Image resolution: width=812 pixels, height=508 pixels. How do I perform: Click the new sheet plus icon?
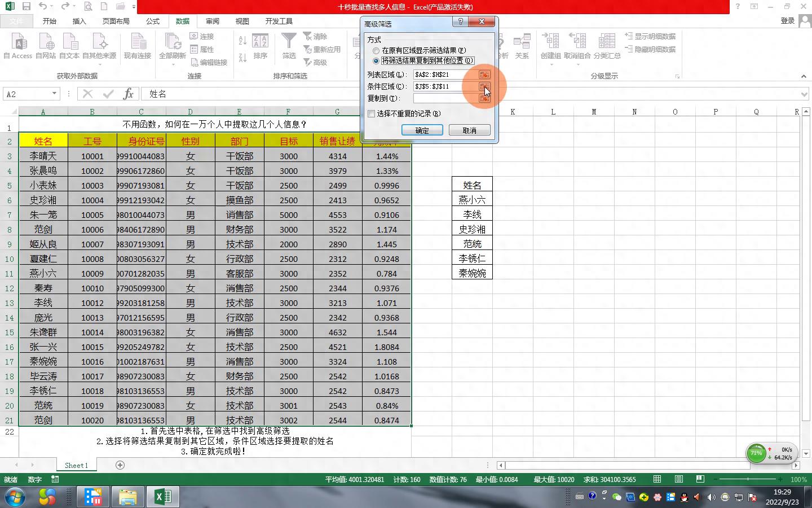pyautogui.click(x=120, y=465)
